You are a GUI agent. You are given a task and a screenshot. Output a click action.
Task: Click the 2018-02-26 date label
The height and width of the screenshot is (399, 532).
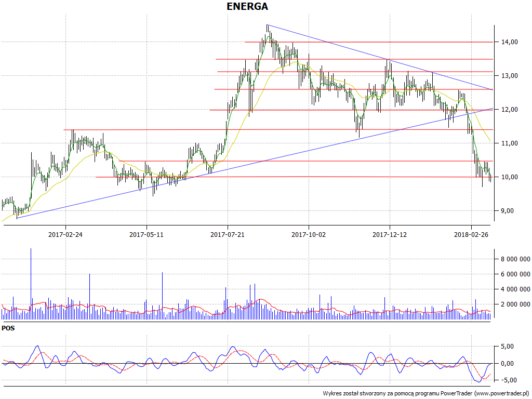pos(471,234)
